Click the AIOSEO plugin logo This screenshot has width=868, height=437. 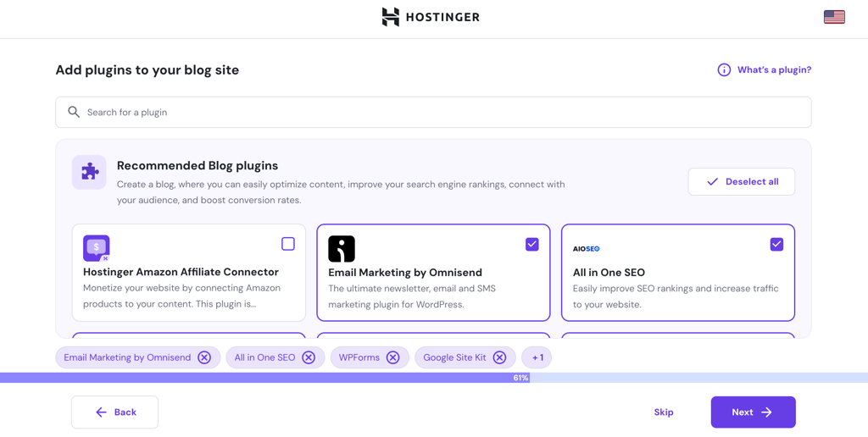[x=587, y=249]
